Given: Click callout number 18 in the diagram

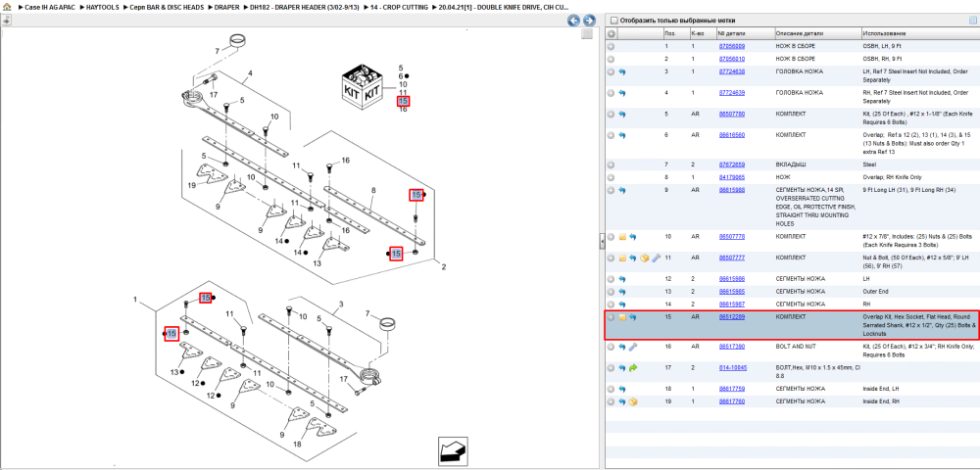Looking at the screenshot, I should click(x=298, y=444).
